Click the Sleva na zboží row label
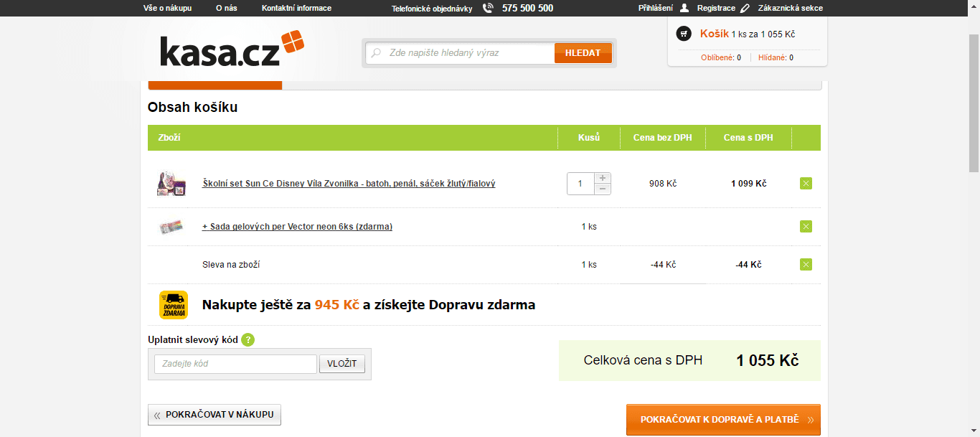The image size is (980, 437). [x=231, y=265]
